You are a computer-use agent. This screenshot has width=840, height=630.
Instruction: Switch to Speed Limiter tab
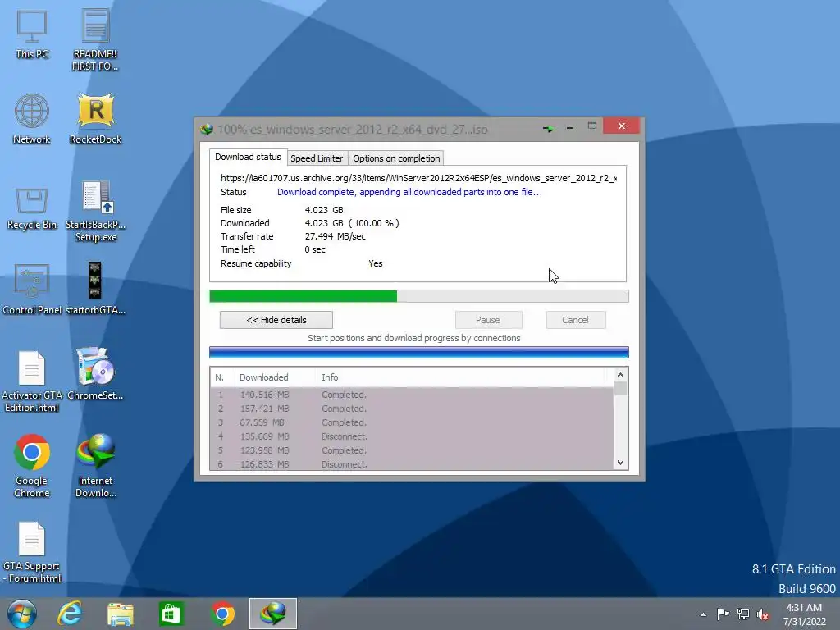[x=317, y=158]
